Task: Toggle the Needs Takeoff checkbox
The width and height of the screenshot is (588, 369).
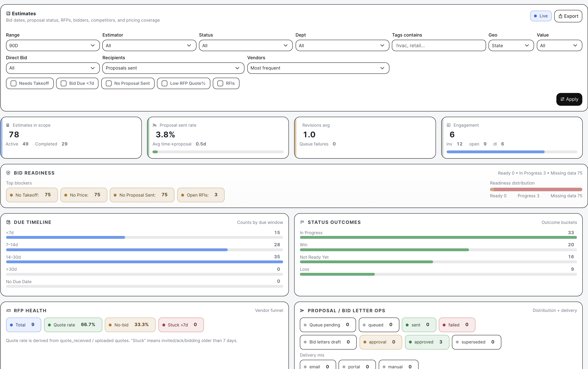Action: [x=14, y=83]
